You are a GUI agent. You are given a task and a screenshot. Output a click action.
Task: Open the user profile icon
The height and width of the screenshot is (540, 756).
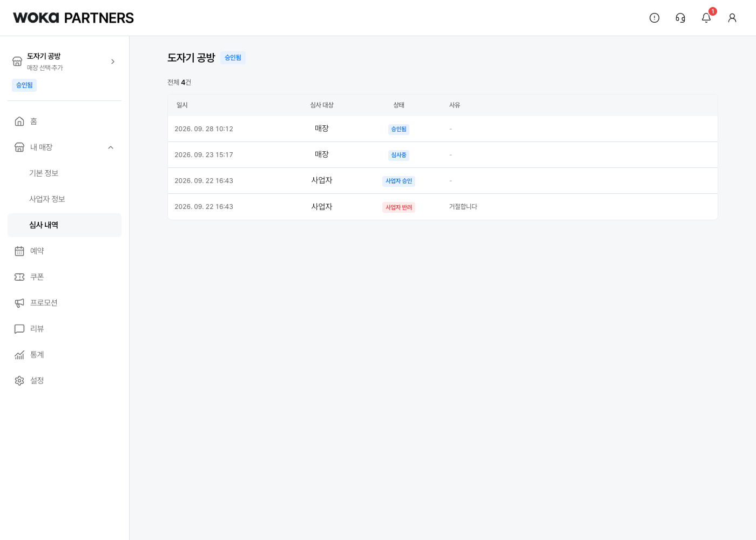(732, 18)
